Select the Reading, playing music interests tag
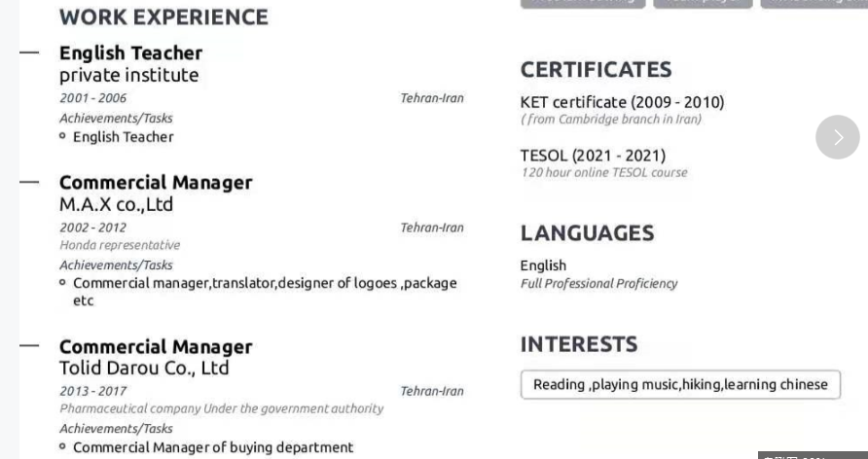The image size is (868, 459). (680, 384)
